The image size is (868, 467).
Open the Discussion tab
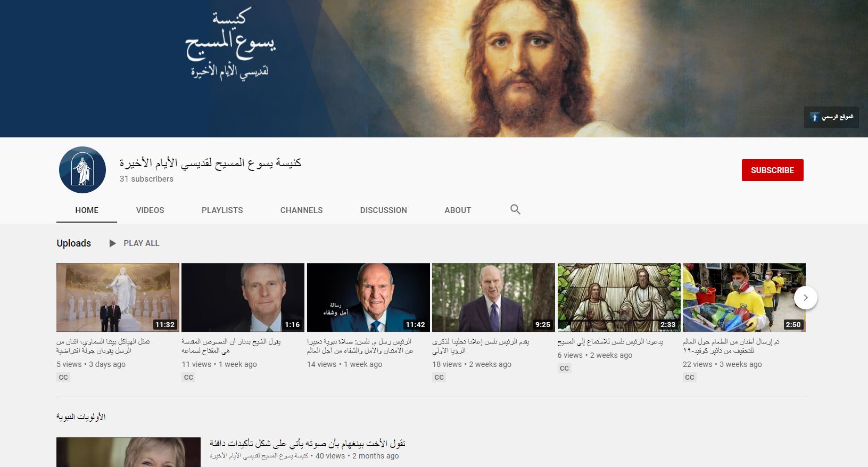[x=384, y=210]
